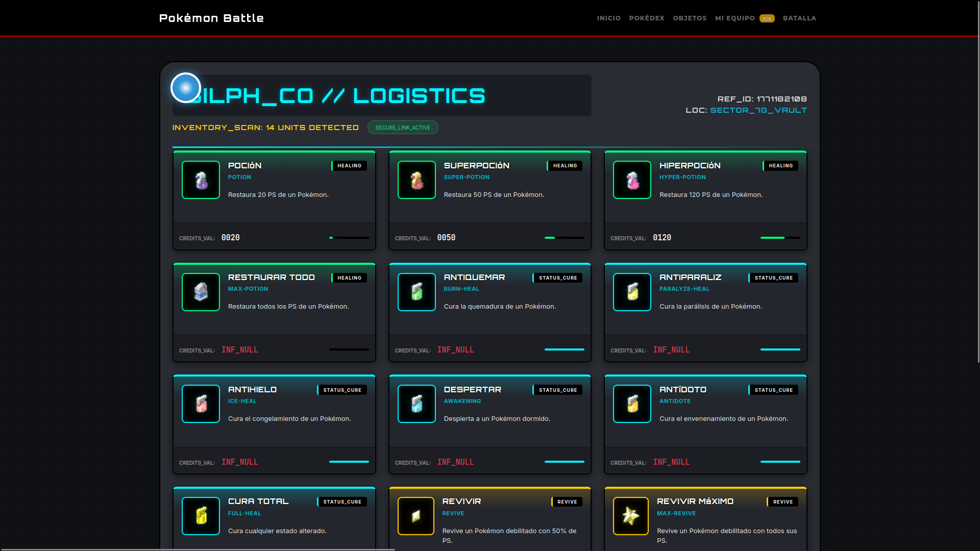Image resolution: width=980 pixels, height=551 pixels.
Task: Open Mi Equipo in navigation
Action: click(x=735, y=18)
